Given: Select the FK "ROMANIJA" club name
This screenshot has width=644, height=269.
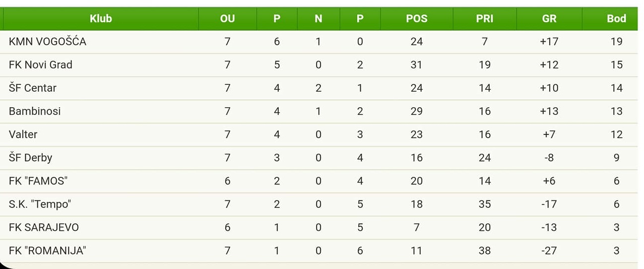Looking at the screenshot, I should coord(48,251).
